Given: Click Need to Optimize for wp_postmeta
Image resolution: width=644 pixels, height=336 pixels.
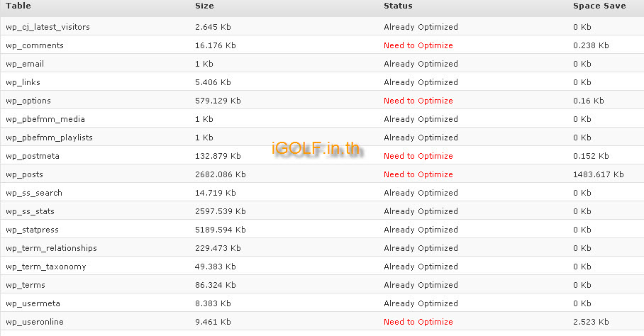Looking at the screenshot, I should (x=418, y=157).
